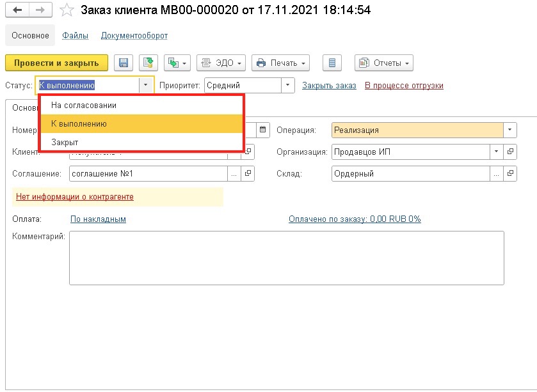Open the Документооборот section
This screenshot has width=537, height=392.
click(x=134, y=36)
